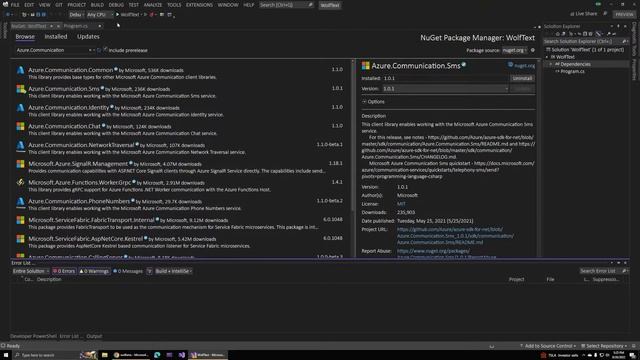
Task: Open the Debug configuration dropdown
Action: [x=76, y=15]
